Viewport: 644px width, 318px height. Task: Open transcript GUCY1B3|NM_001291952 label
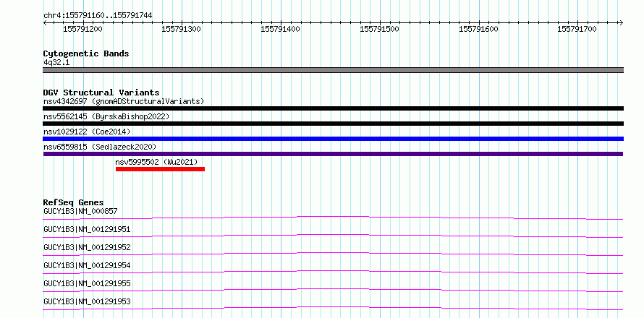tap(87, 247)
